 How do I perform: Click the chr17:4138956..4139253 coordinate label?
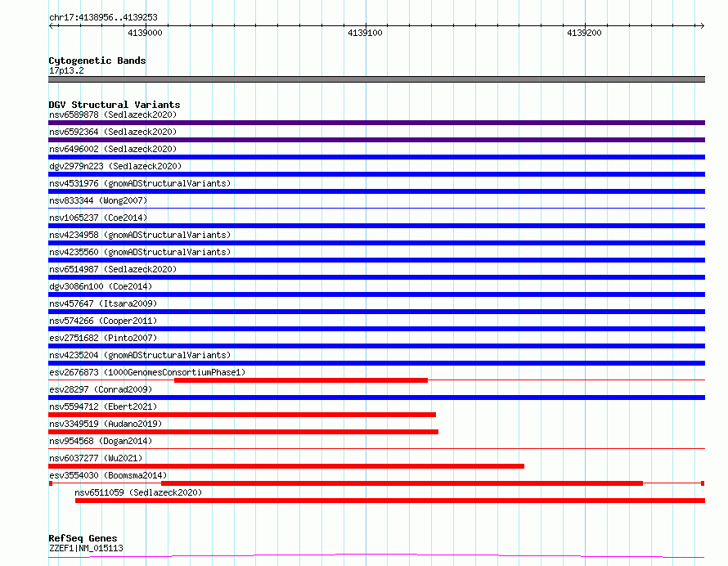click(x=103, y=18)
